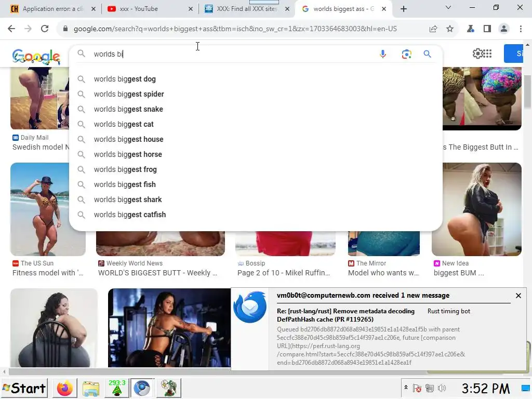
Task: Choose suggestion 'worlds biggest spider'
Action: tap(256, 94)
